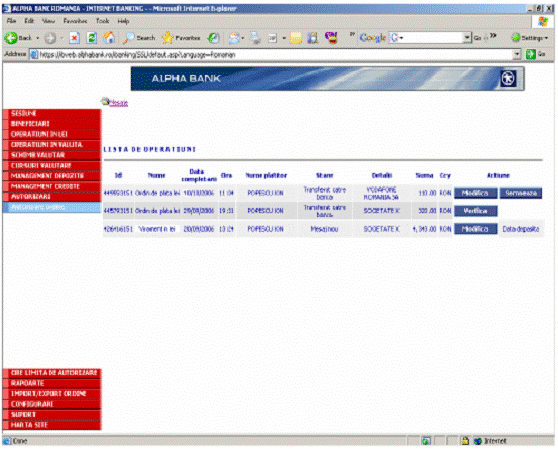Select OPERATIUNI IN VALUTA sidebar item
558x450 pixels.
(x=52, y=145)
